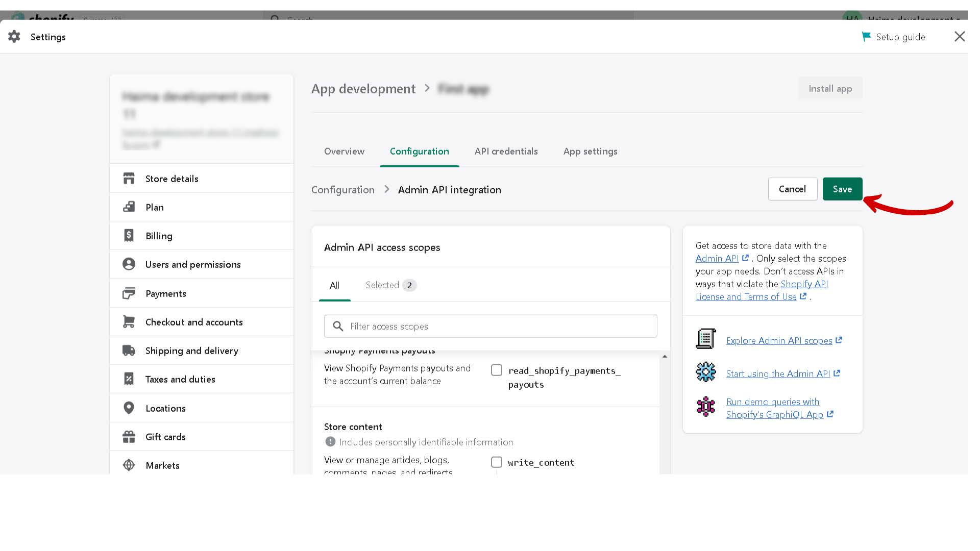
Task: Open the App settings tab
Action: click(x=590, y=152)
